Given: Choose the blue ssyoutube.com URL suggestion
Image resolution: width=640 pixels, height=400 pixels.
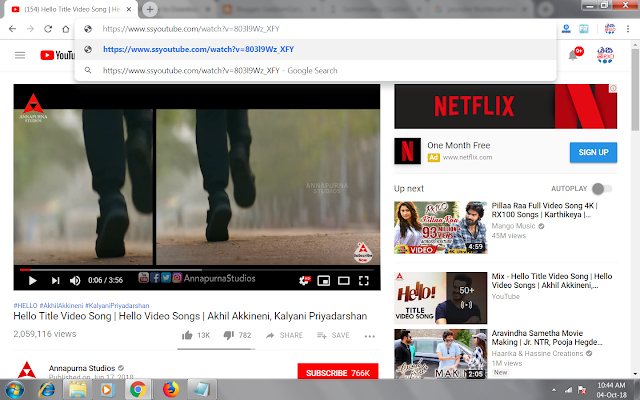Looking at the screenshot, I should [x=315, y=49].
